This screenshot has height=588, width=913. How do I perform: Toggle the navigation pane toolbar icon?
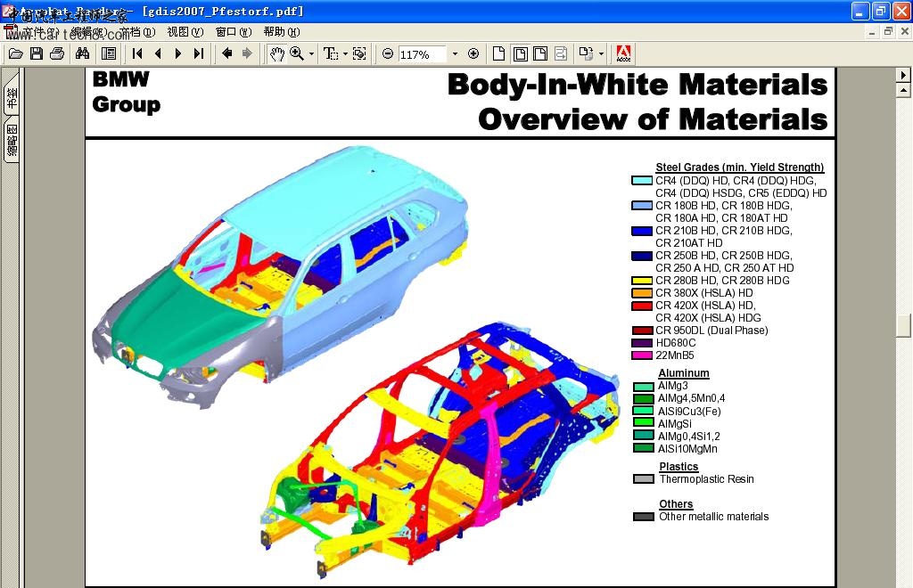(x=108, y=54)
